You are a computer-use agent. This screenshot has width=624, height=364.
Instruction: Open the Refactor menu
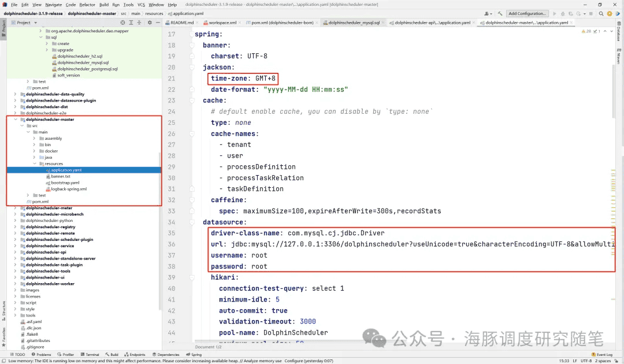pos(87,5)
